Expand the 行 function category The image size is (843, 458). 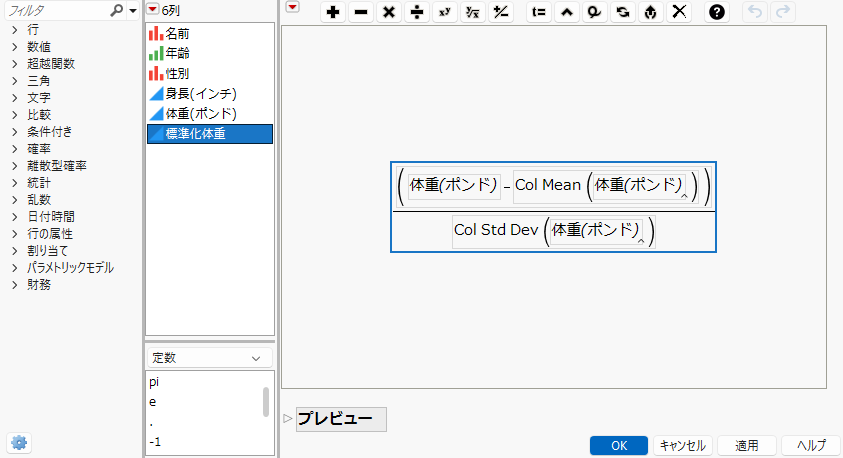tap(15, 30)
